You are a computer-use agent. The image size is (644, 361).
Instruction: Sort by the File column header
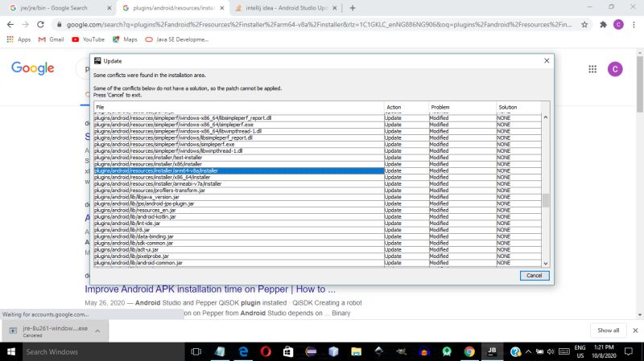[238, 107]
